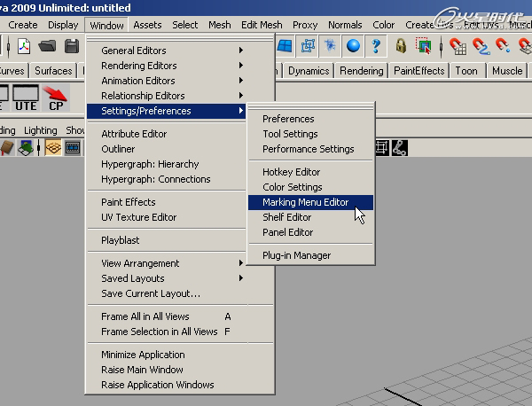Viewport: 532px width, 406px height.
Task: Click the highlight selection mode icon
Action: 423,45
